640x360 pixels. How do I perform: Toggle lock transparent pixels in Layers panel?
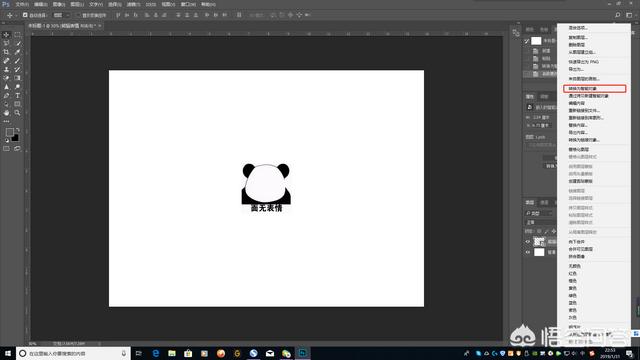tap(539, 231)
